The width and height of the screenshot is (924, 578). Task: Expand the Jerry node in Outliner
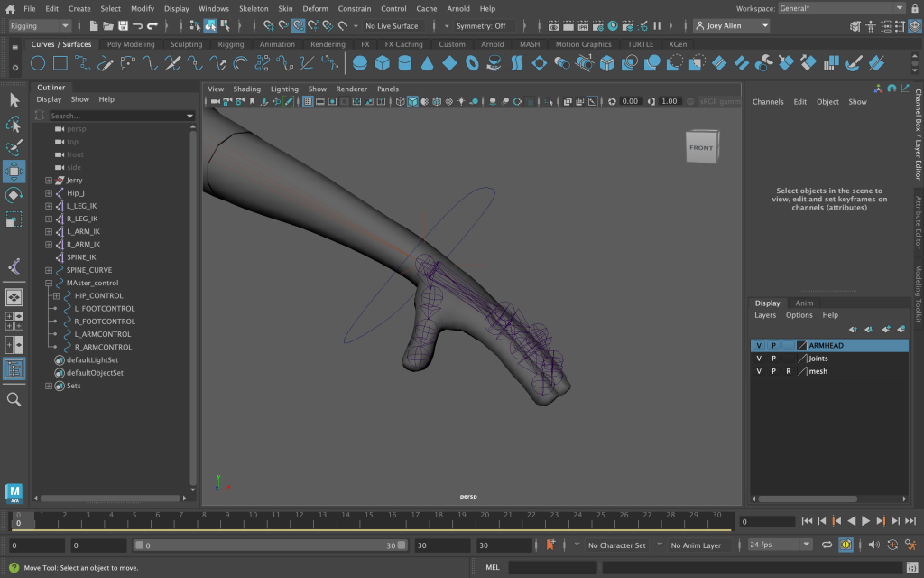click(x=49, y=181)
